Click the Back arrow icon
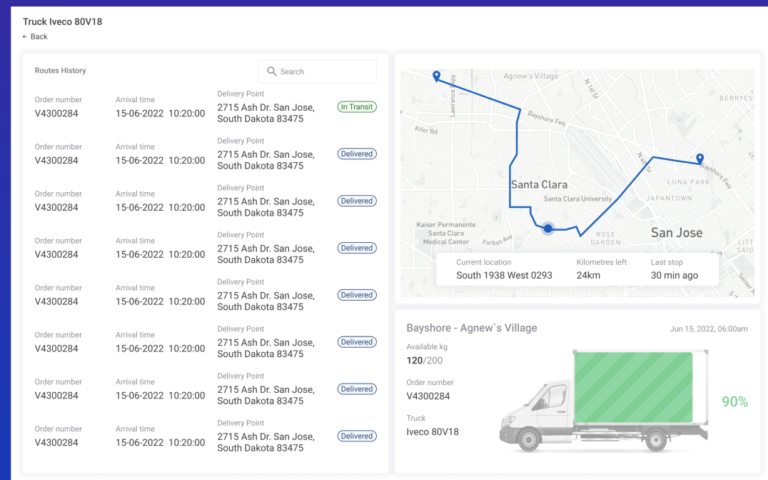 coord(25,37)
